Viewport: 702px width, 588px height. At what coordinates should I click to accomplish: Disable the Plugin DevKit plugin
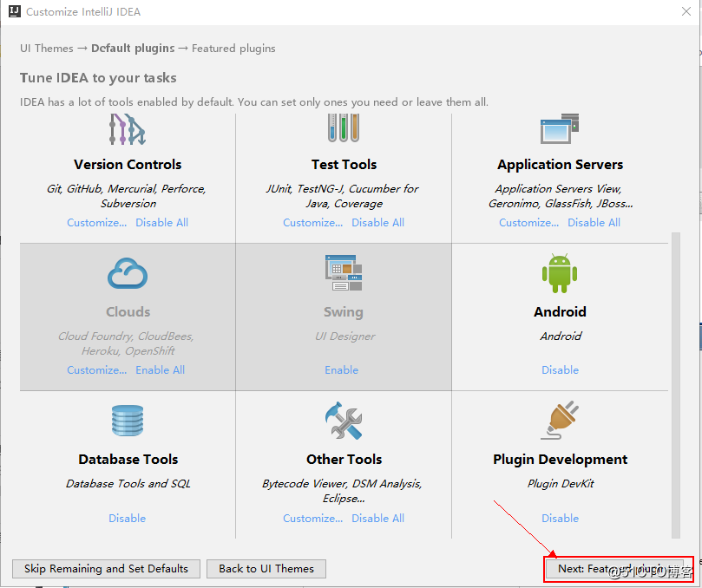coord(560,519)
